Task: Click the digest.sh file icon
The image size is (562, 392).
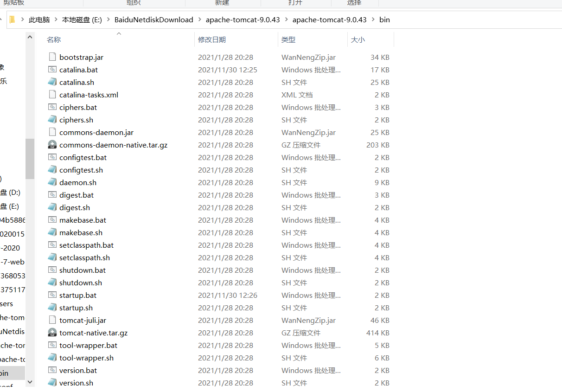Action: (52, 207)
